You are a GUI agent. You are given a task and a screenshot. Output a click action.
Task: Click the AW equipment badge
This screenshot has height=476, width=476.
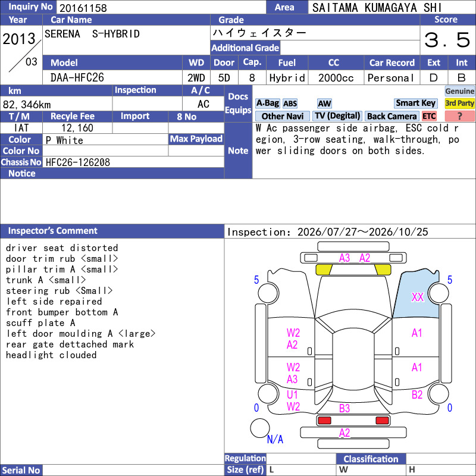[324, 104]
